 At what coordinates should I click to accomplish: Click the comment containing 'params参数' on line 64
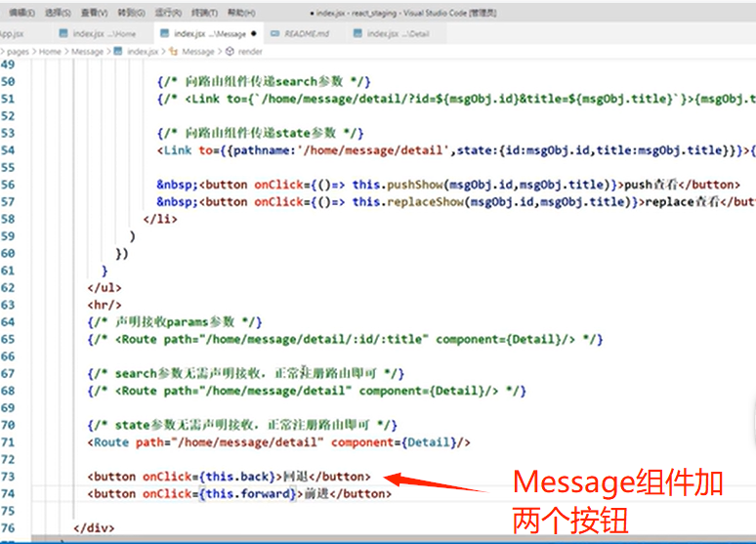pos(175,322)
